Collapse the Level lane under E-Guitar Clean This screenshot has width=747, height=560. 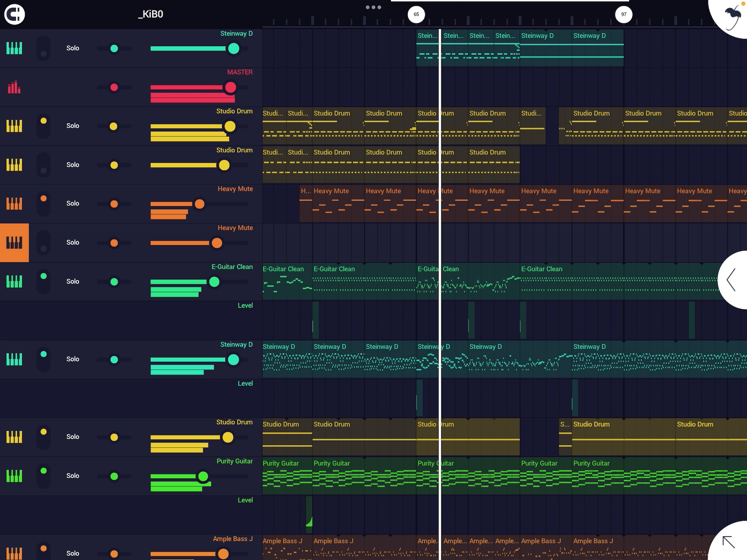tap(245, 306)
